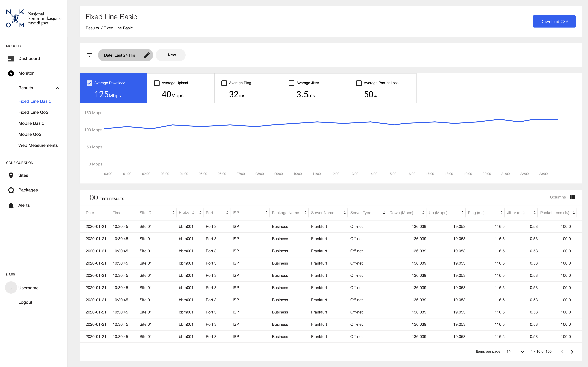
Task: Go to next results page arrow
Action: coord(572,351)
